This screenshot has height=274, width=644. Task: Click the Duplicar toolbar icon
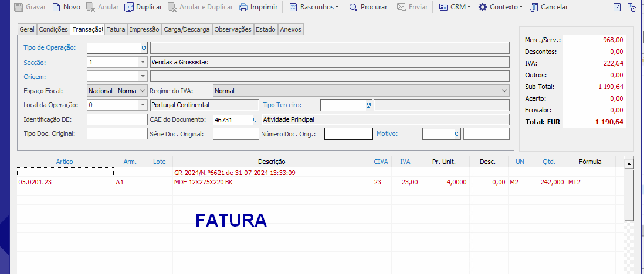[x=128, y=8]
